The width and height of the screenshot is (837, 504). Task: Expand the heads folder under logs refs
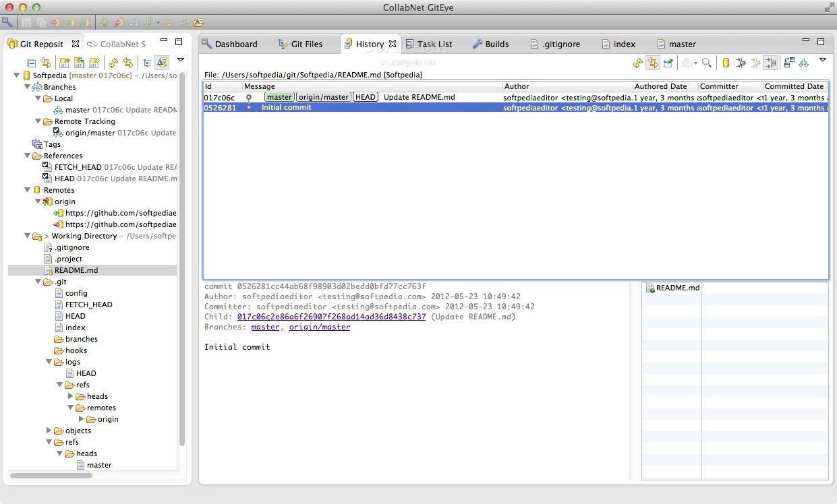[71, 396]
